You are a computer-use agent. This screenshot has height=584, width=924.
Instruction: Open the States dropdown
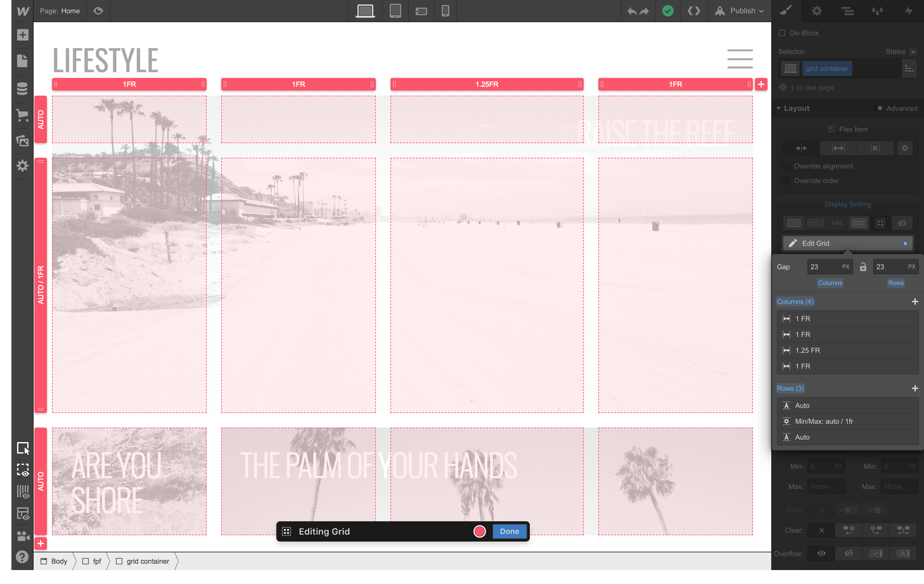[x=913, y=52]
